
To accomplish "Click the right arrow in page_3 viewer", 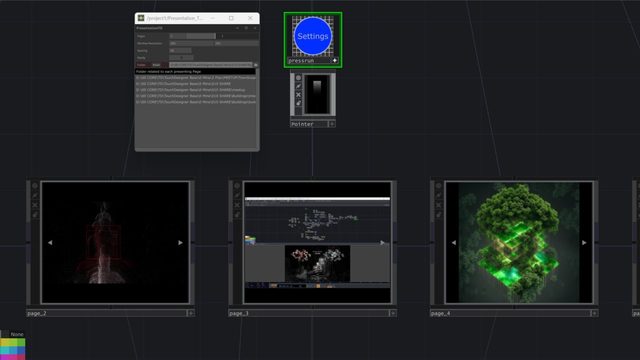I will coord(382,242).
